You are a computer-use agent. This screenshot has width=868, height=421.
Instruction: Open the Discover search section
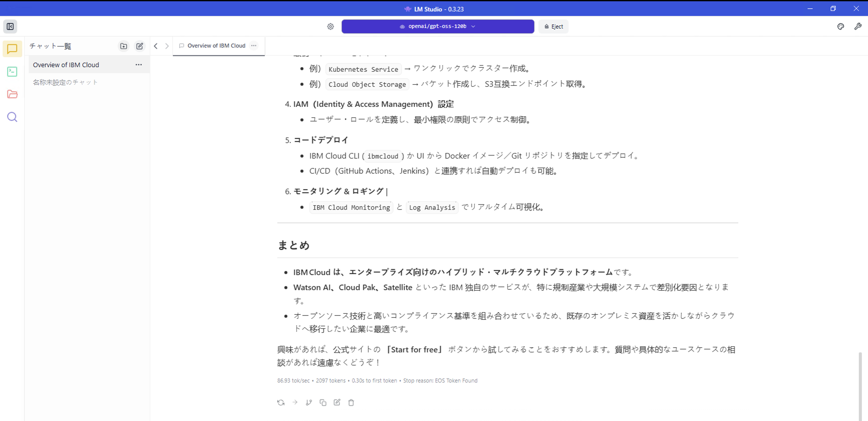[x=12, y=117]
